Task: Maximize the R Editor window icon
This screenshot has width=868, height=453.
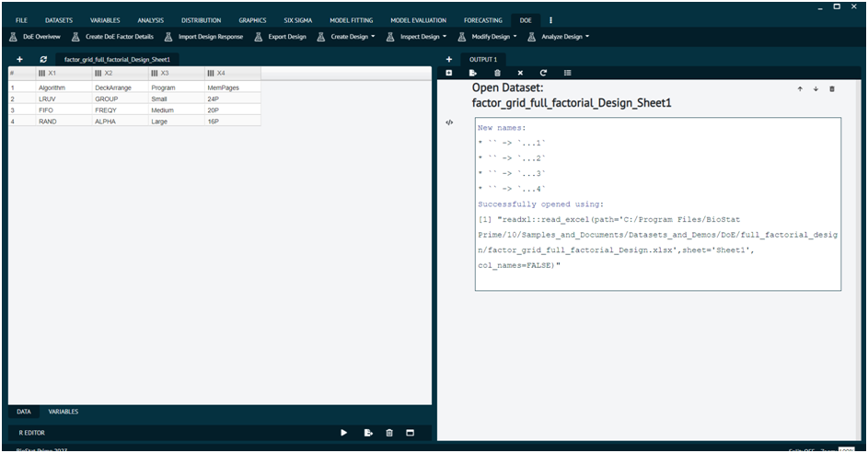Action: click(411, 433)
